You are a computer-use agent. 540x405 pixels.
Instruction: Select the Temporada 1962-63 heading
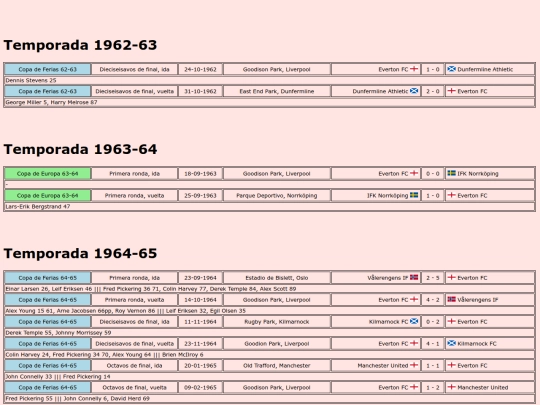pyautogui.click(x=80, y=45)
